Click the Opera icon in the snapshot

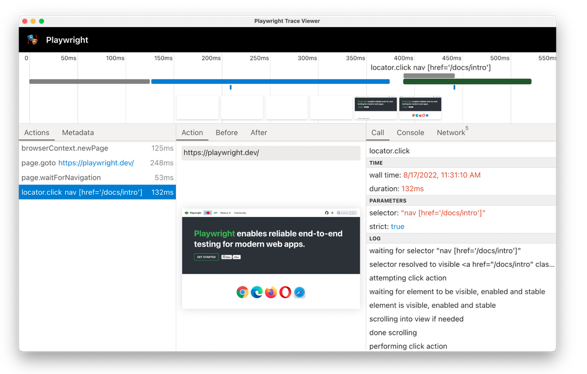pos(285,292)
